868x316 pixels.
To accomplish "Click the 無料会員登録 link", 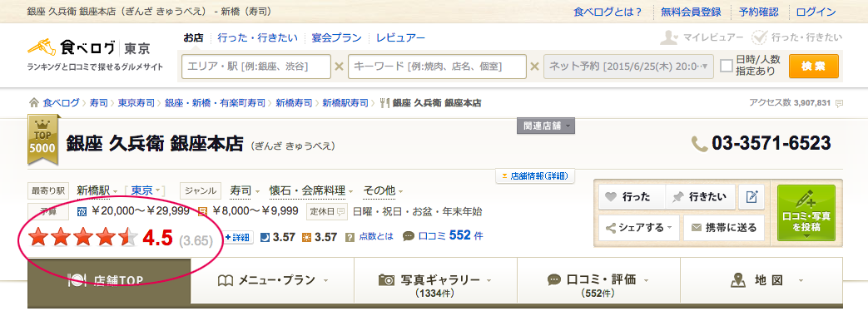I will pyautogui.click(x=691, y=12).
